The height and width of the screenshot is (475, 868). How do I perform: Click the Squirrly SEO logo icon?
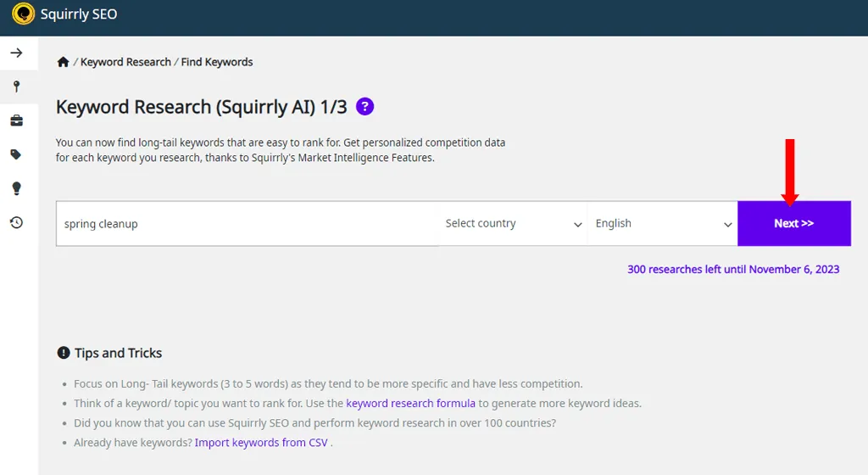point(23,14)
